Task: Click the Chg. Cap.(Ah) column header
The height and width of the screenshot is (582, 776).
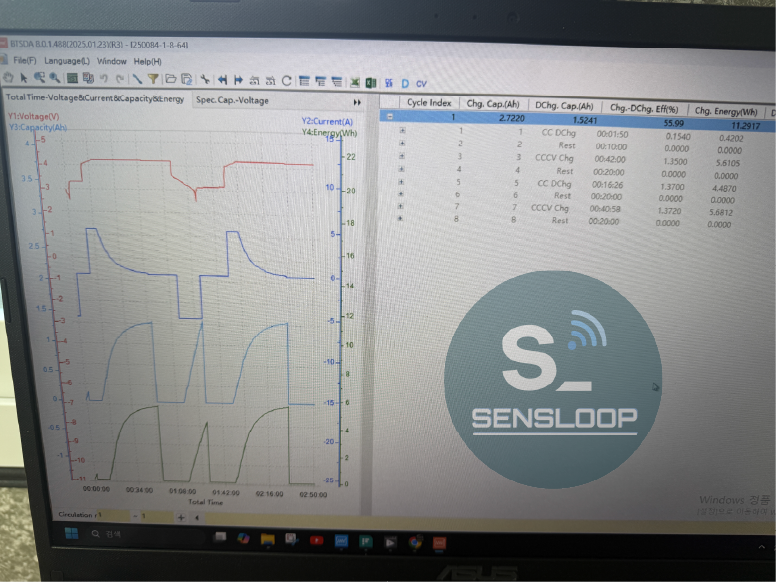Action: click(x=494, y=104)
